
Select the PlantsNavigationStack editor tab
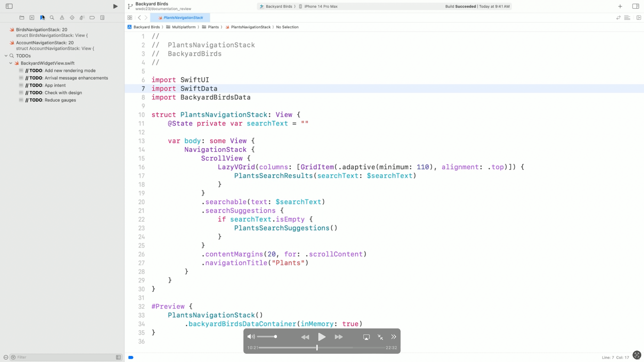pos(180,17)
